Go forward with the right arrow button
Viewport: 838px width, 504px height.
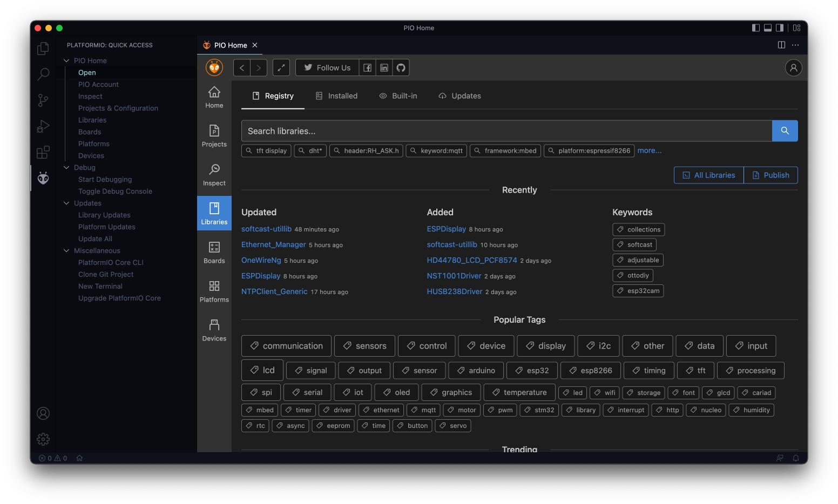point(259,67)
